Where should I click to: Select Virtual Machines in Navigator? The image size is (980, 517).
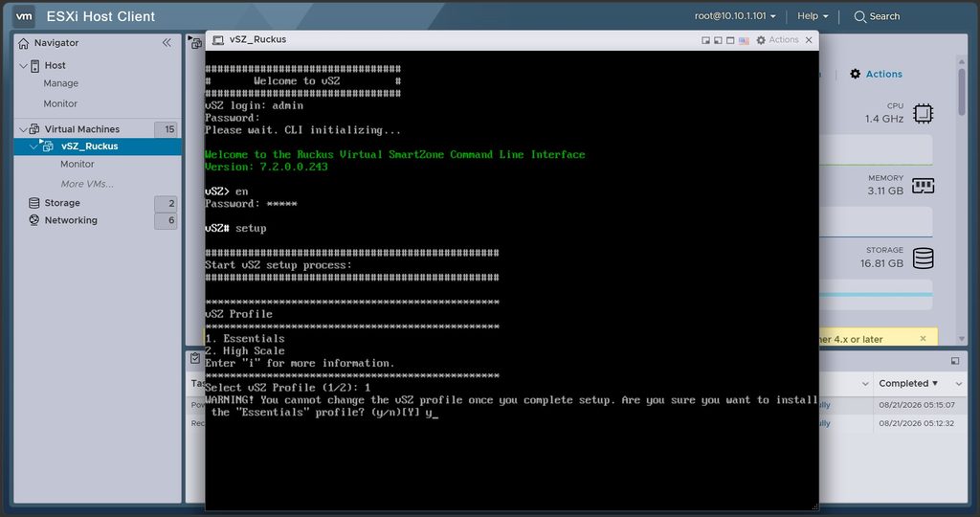[82, 129]
